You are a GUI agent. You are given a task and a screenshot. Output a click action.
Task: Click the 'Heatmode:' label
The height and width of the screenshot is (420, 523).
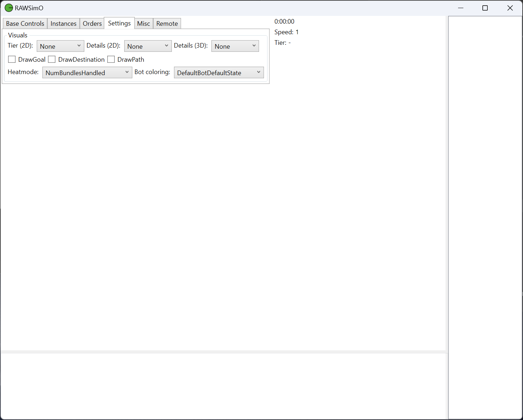click(x=23, y=72)
